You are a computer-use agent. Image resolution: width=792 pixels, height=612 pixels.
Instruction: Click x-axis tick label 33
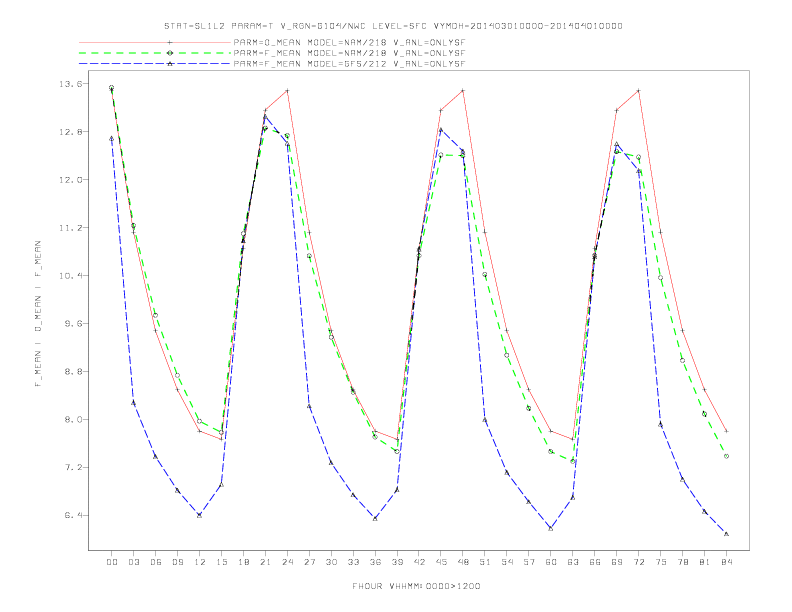pos(353,562)
